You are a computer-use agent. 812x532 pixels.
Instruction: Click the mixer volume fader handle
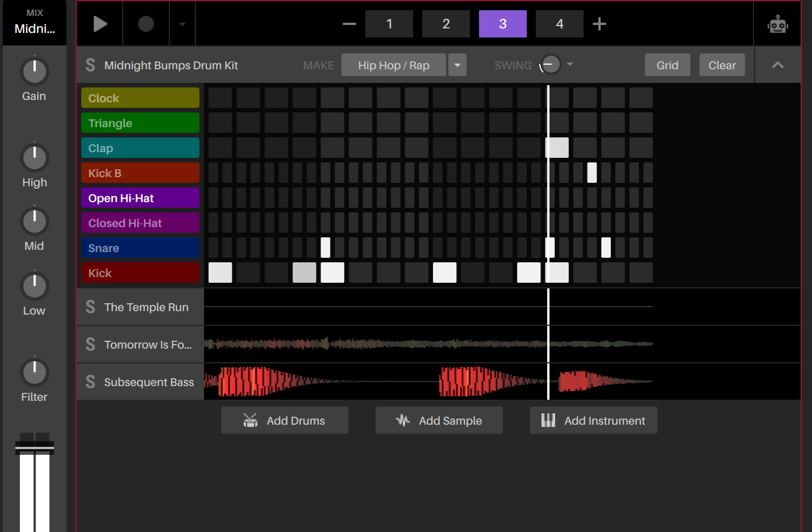click(35, 448)
